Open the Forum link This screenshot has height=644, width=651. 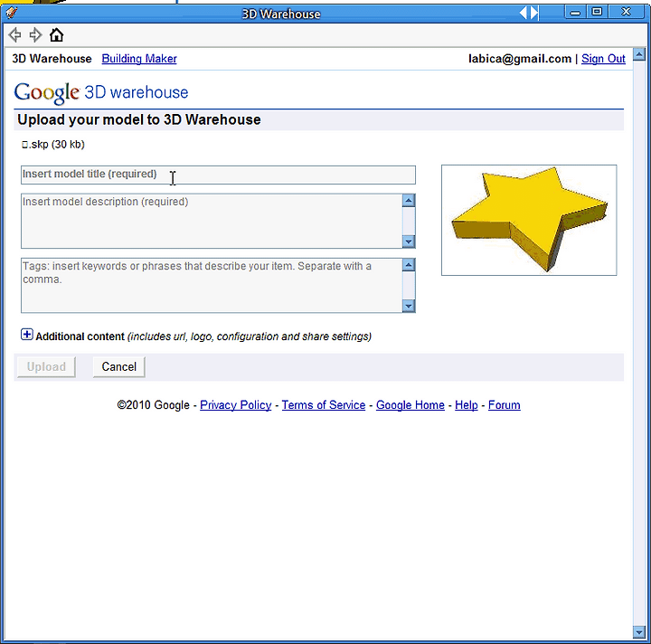pos(504,405)
